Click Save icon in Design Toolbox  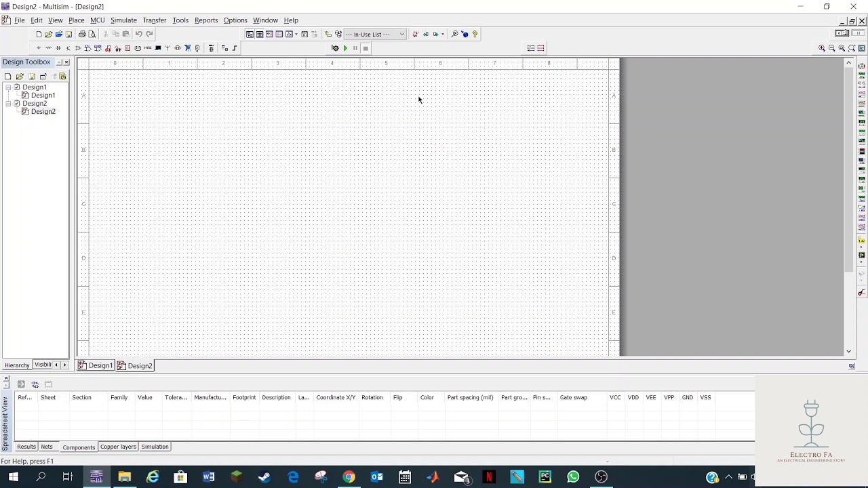(31, 77)
